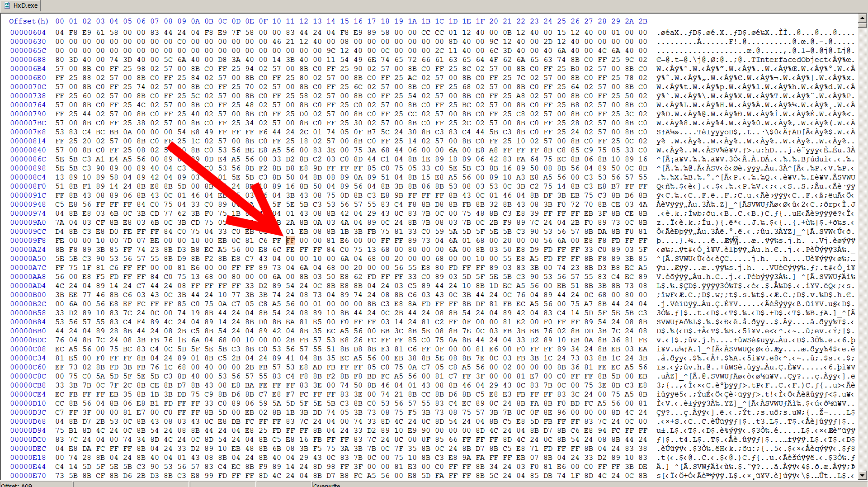Click decoded text of row 00000E70
This screenshot has width=868, height=487.
[x=756, y=476]
